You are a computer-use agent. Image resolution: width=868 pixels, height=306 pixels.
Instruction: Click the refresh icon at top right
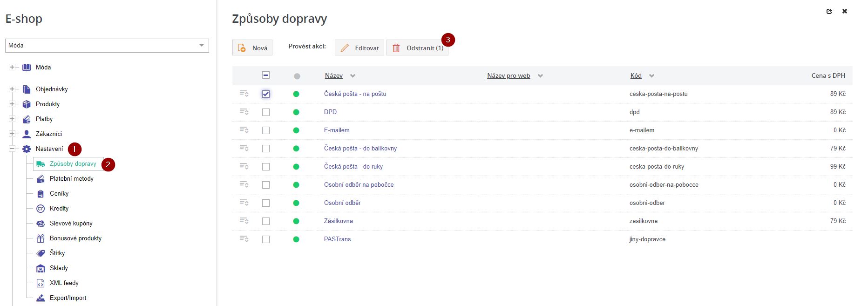[829, 11]
